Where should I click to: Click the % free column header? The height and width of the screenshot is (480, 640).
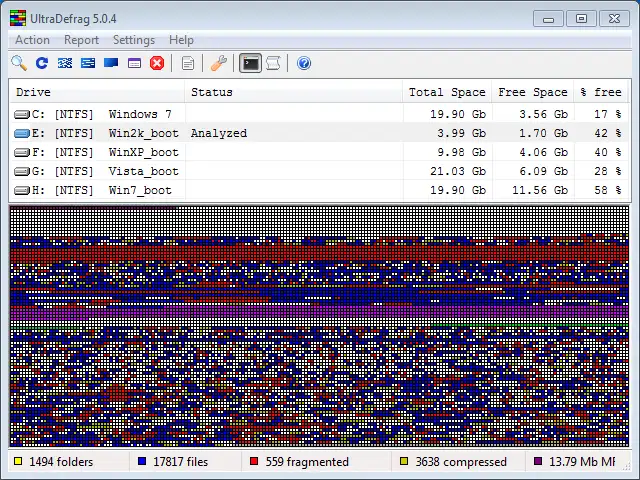point(601,92)
